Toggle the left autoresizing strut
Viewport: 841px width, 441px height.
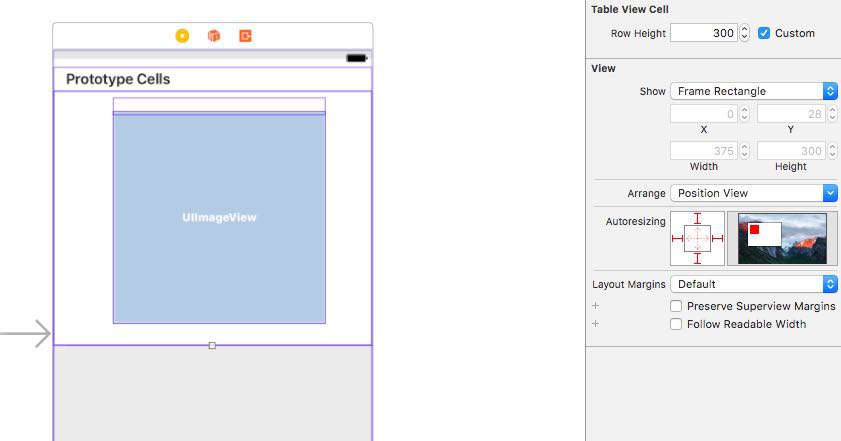click(677, 238)
